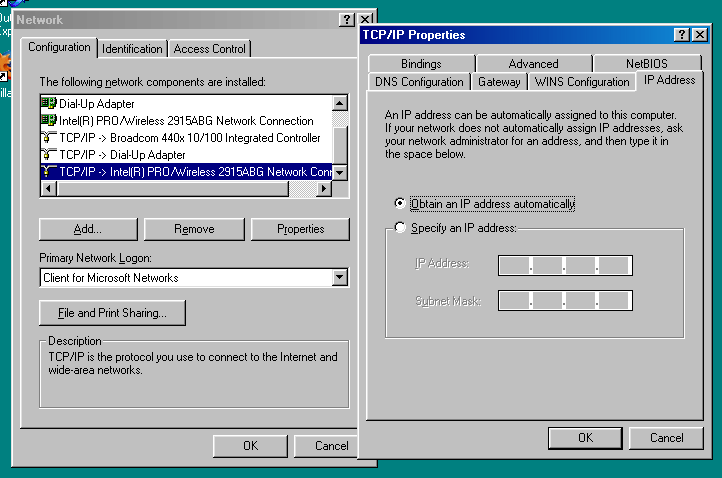The image size is (722, 478).
Task: Open the Bindings tab
Action: tap(421, 64)
